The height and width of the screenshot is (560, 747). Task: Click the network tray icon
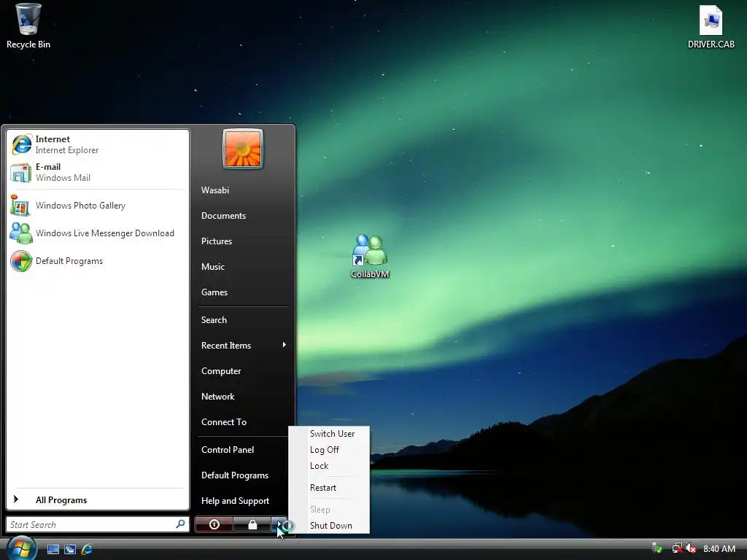tap(677, 548)
